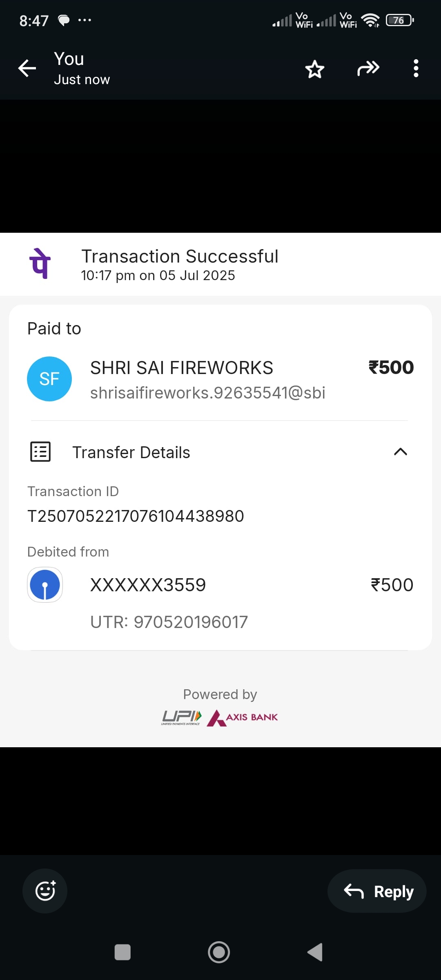441x980 pixels.
Task: Tap the SHRI SAI FIREWORKS name
Action: [x=181, y=368]
